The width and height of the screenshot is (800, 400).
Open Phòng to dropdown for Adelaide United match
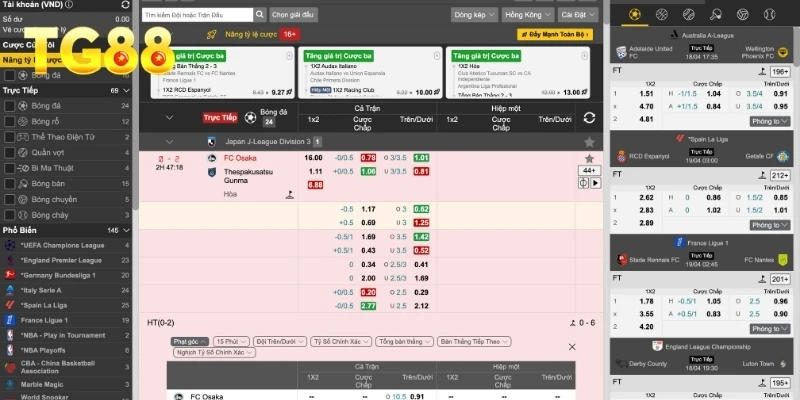(x=770, y=121)
